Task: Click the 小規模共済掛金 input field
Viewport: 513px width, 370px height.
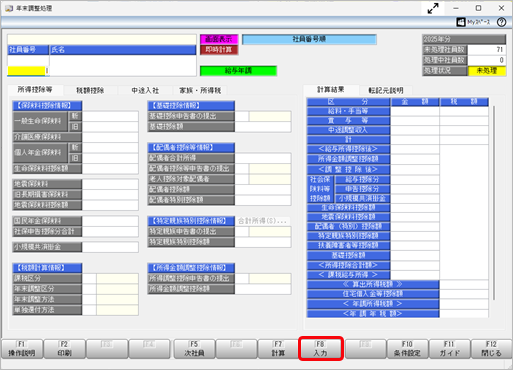Action: tap(110, 247)
